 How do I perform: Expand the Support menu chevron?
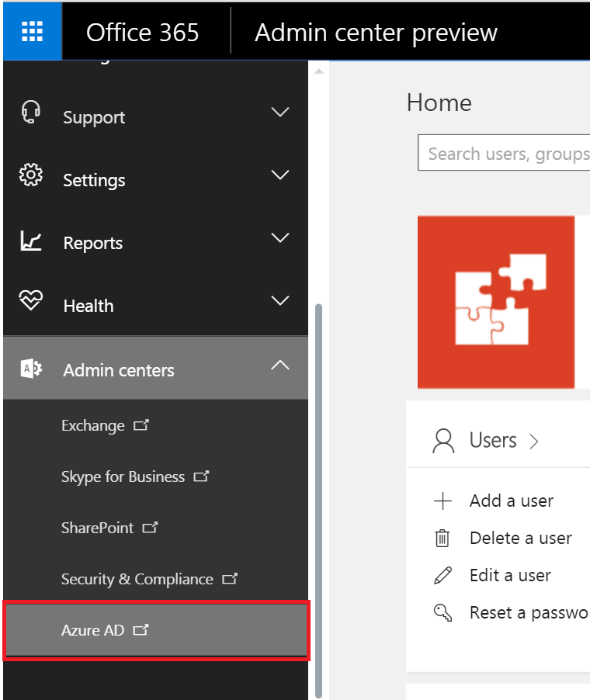(x=280, y=112)
